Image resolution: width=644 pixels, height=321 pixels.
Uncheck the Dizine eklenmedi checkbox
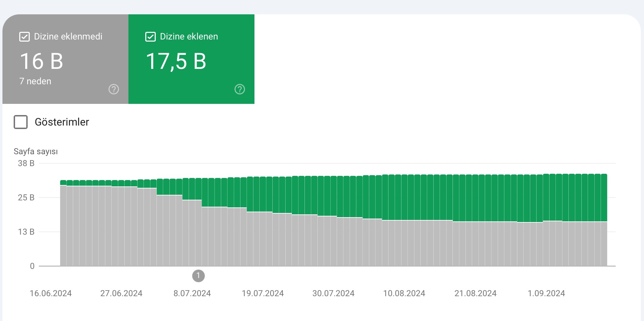(x=24, y=36)
